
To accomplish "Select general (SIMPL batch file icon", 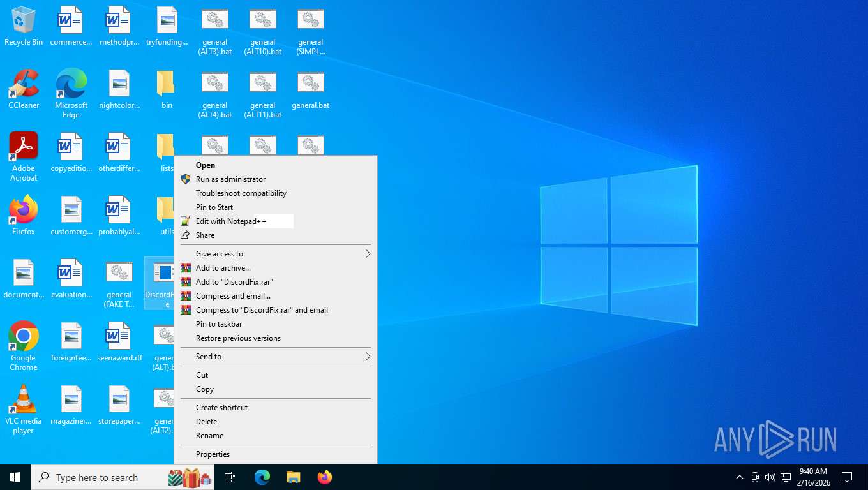I will (x=311, y=31).
